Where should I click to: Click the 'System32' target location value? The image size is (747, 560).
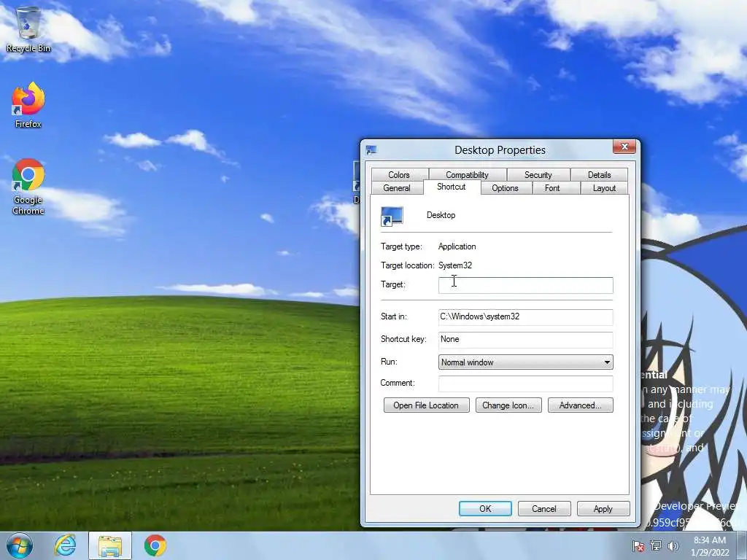tap(455, 265)
